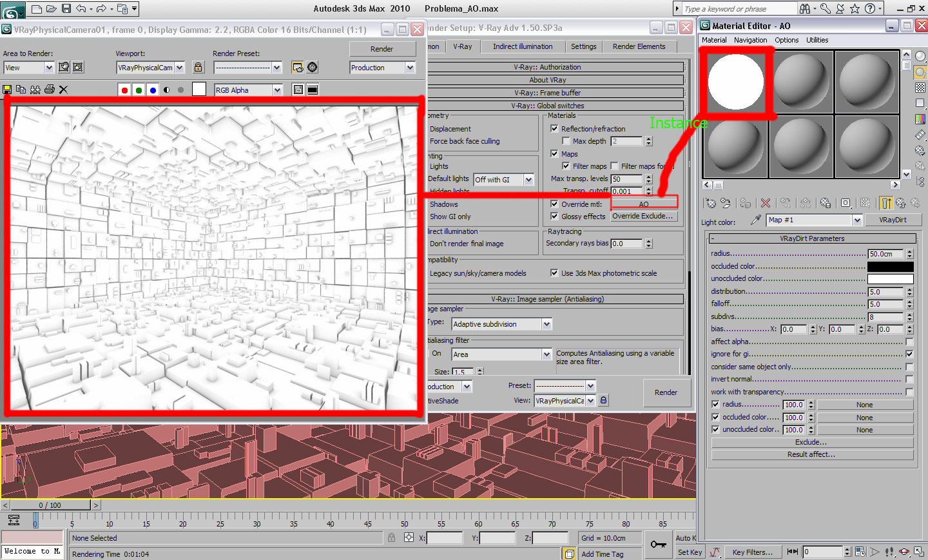Click Put Material to Scene icon
Image resolution: width=928 pixels, height=560 pixels.
[726, 204]
